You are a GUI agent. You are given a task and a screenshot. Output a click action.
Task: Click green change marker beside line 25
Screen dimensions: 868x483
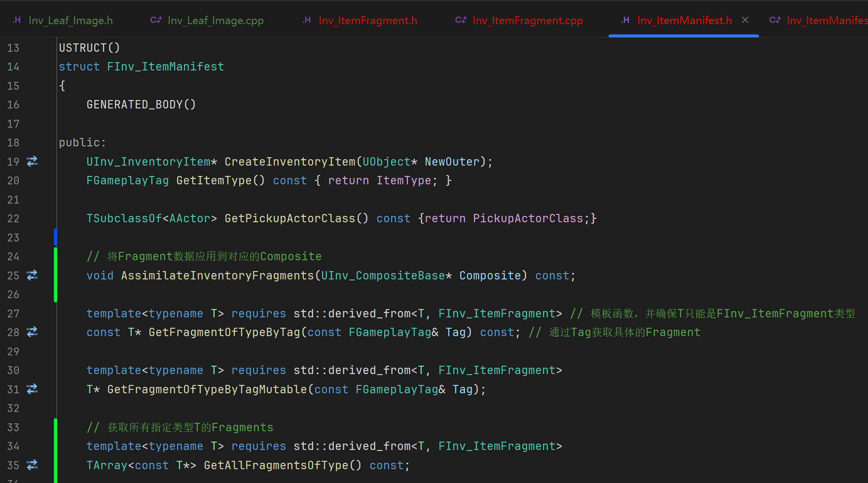[x=56, y=275]
